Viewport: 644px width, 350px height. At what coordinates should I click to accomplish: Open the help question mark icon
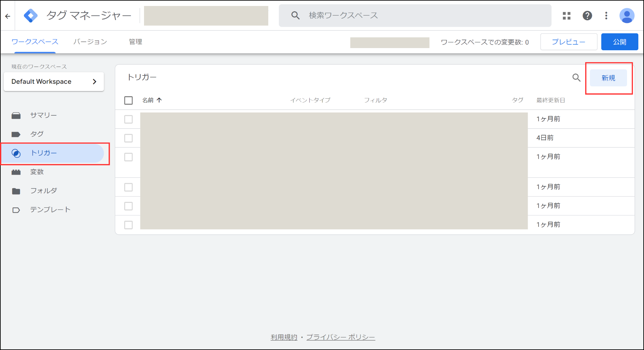pyautogui.click(x=587, y=16)
